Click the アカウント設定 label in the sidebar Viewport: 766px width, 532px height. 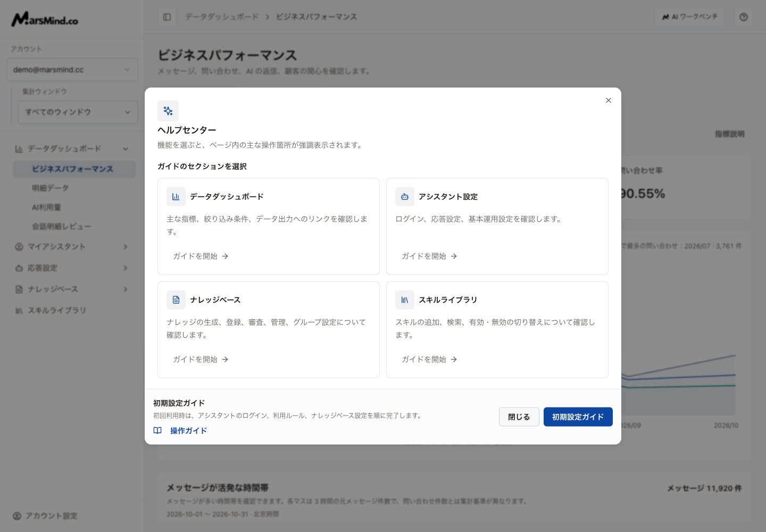click(x=52, y=516)
